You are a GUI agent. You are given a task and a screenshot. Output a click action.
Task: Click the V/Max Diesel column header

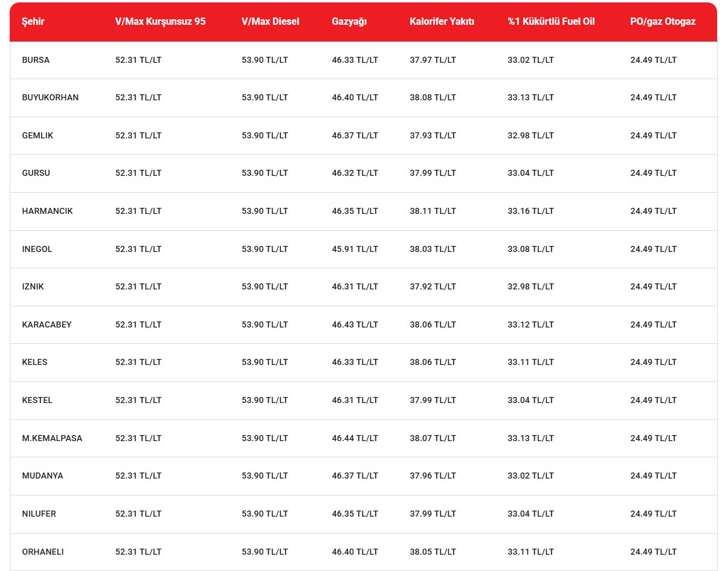(271, 22)
